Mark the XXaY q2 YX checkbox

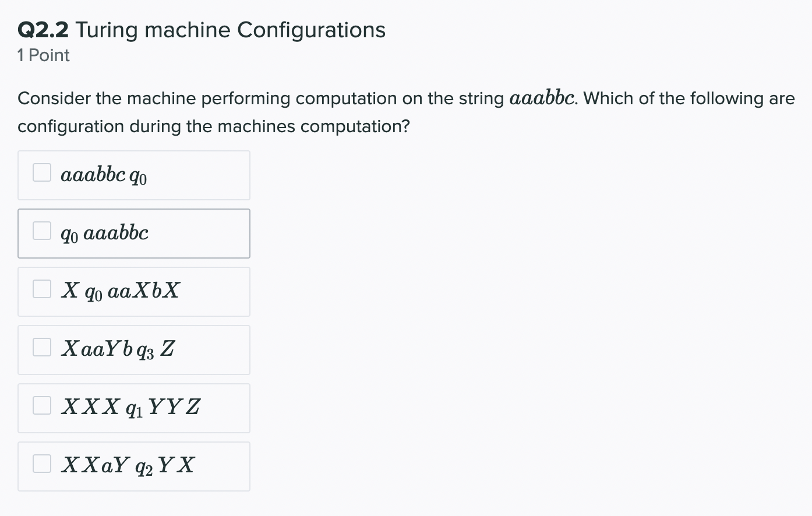42,464
